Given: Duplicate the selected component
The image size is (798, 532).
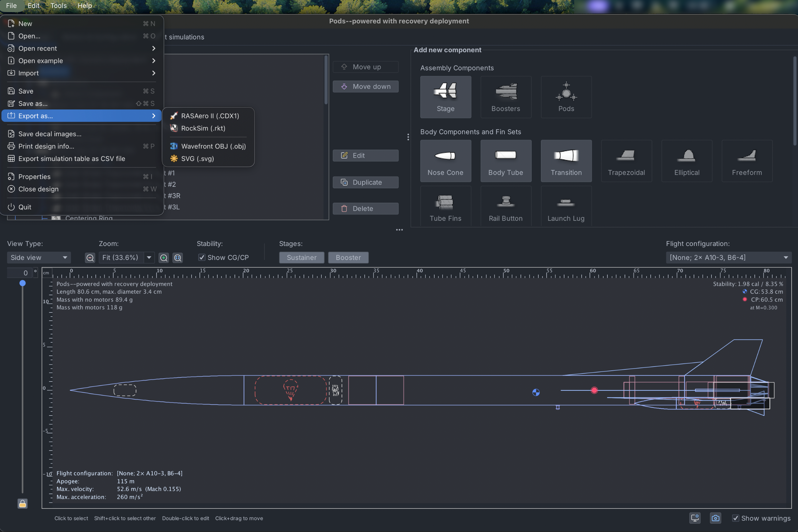Looking at the screenshot, I should click(365, 182).
